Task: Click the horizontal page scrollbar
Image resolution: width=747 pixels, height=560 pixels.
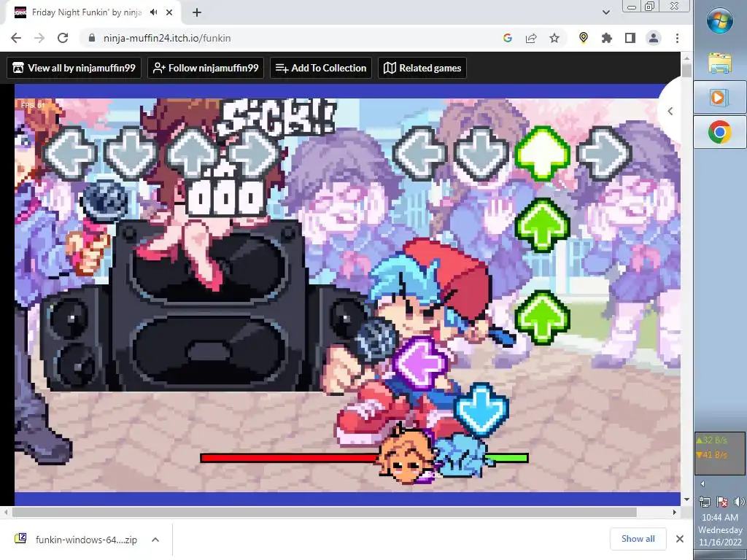Action: [324, 513]
